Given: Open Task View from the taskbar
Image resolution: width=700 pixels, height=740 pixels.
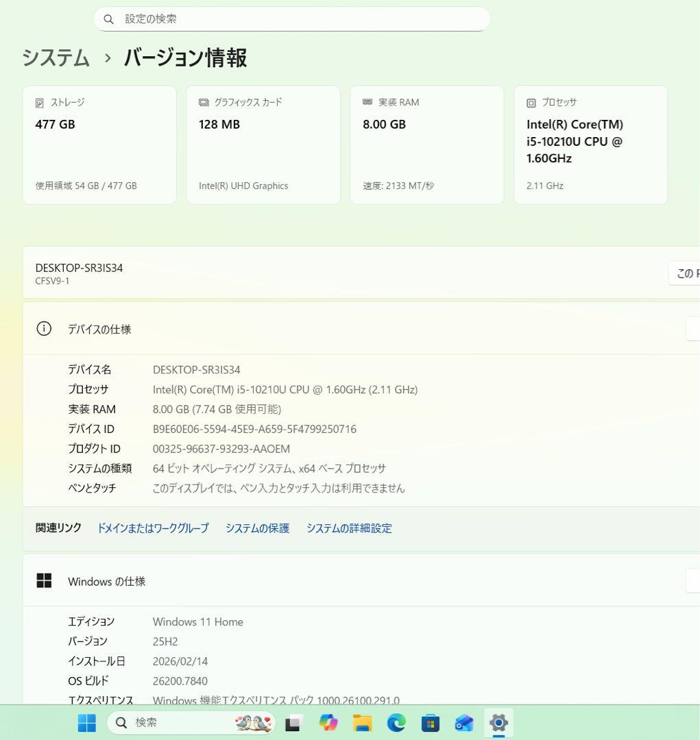Looking at the screenshot, I should 292,723.
